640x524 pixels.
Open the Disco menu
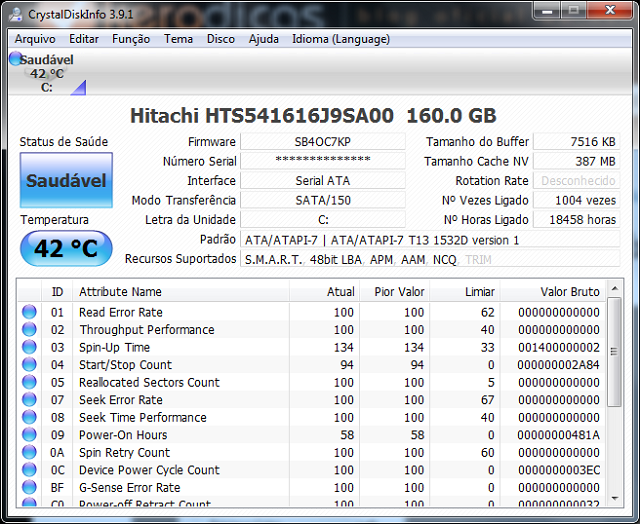(221, 39)
